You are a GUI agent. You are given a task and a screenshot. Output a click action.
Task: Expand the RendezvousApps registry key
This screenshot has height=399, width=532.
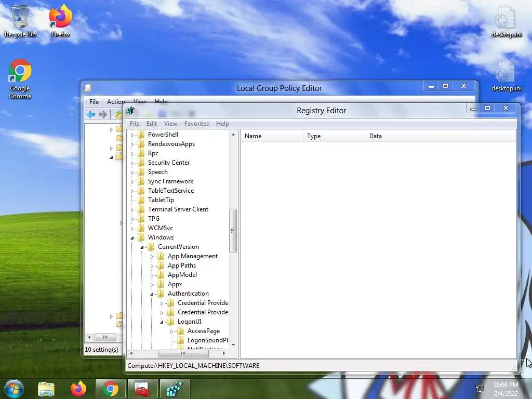132,144
